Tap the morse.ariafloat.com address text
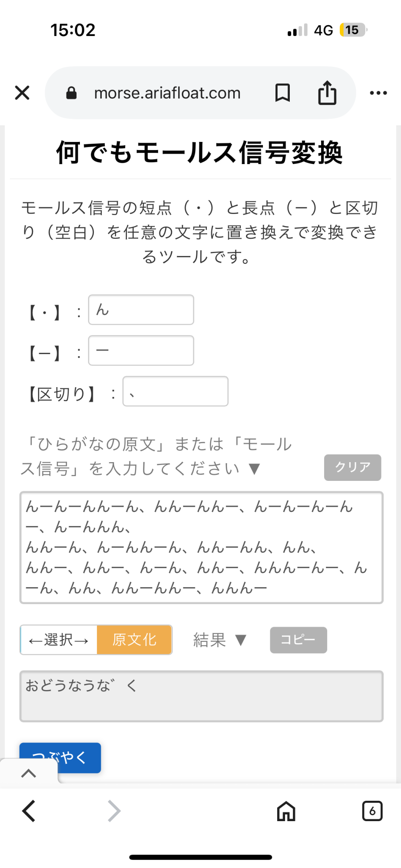401x868 pixels. coord(167,93)
